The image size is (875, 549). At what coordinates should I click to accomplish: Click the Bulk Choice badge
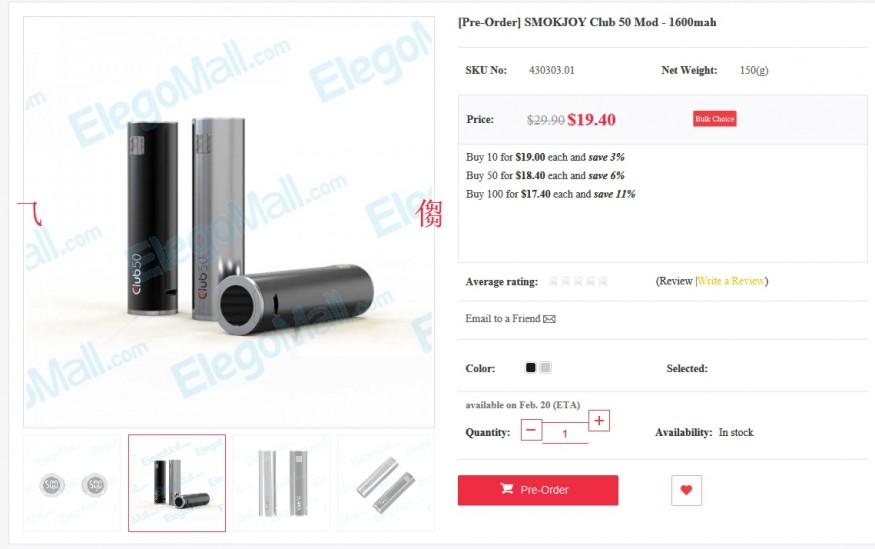coord(715,119)
